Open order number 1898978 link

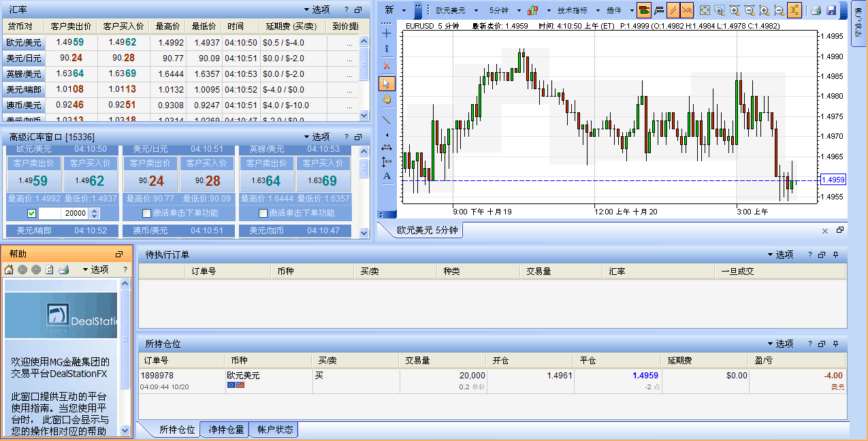tap(157, 375)
